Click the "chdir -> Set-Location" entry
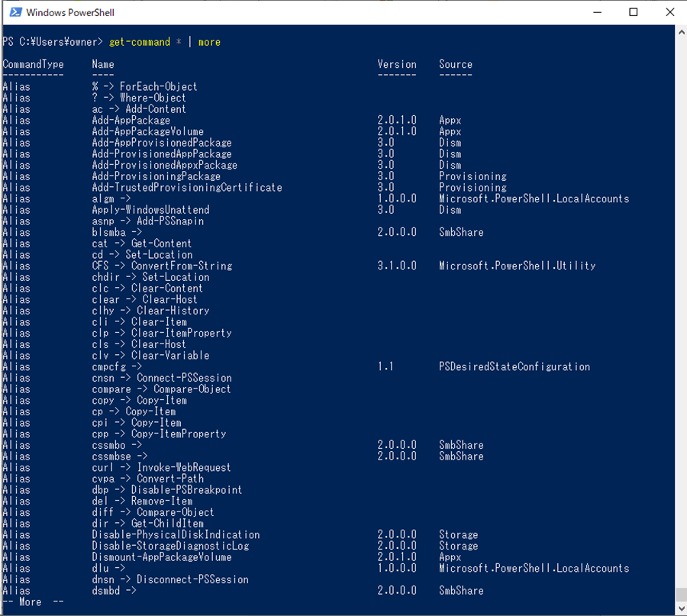The height and width of the screenshot is (616, 687). point(150,277)
